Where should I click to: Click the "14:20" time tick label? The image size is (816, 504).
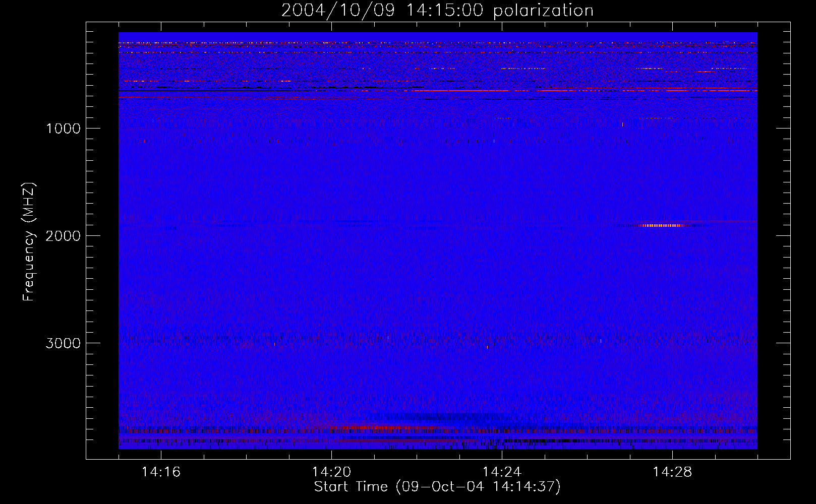[331, 472]
